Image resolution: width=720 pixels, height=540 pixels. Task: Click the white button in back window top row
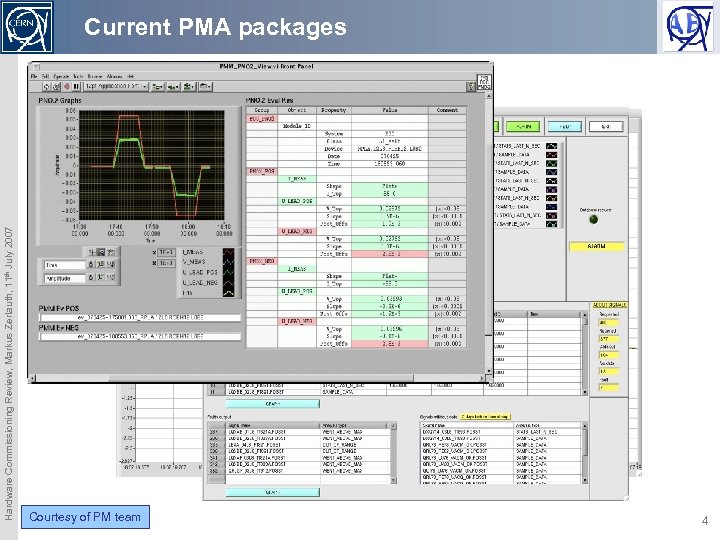[606, 126]
